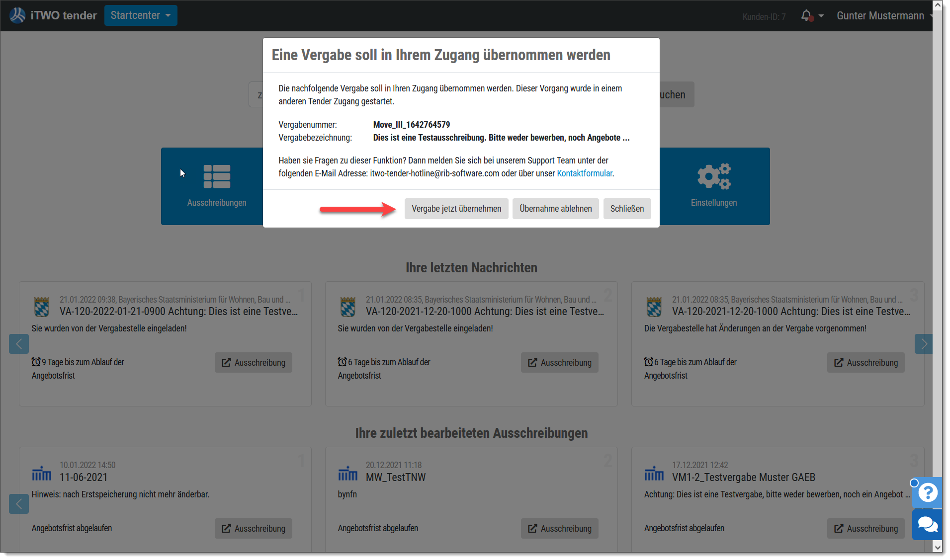This screenshot has height=560, width=950.
Task: Click the building icon next to 11-06-2021
Action: 42,473
